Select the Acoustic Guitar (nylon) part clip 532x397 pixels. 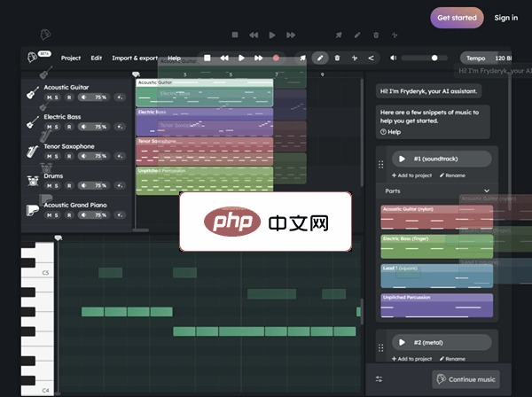point(436,217)
